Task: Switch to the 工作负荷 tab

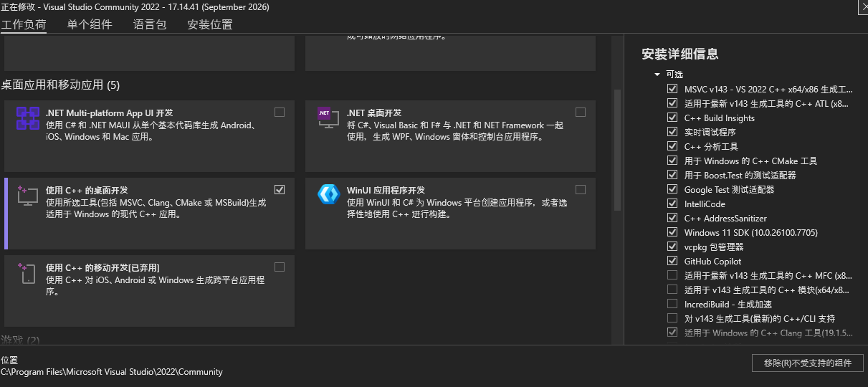Action: coord(24,24)
